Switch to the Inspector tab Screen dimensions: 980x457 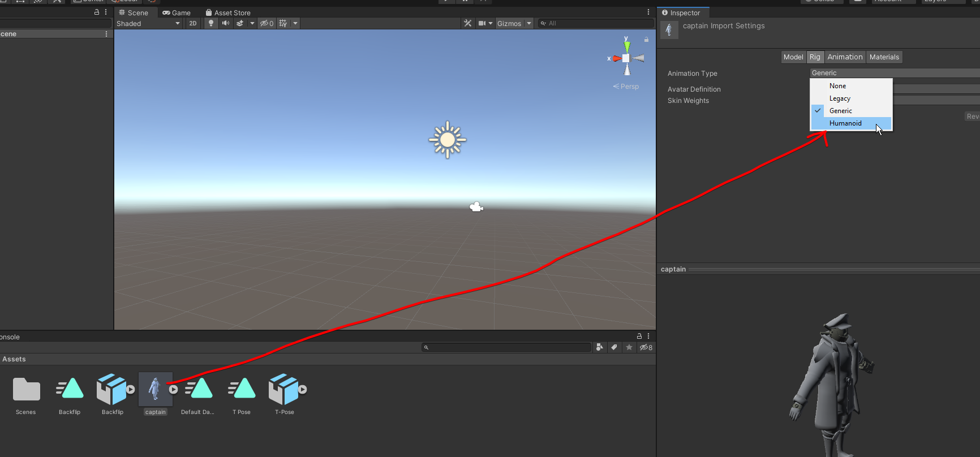(x=681, y=12)
